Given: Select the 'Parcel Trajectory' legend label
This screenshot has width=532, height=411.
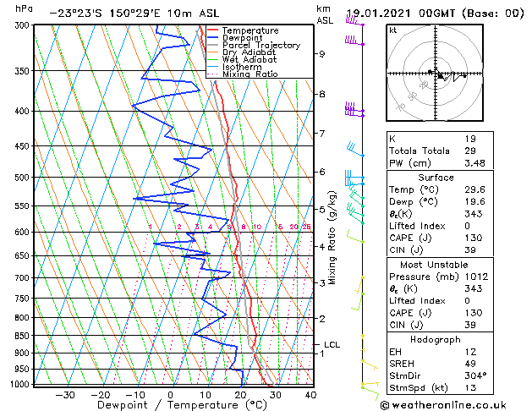Looking at the screenshot, I should pyautogui.click(x=261, y=45).
